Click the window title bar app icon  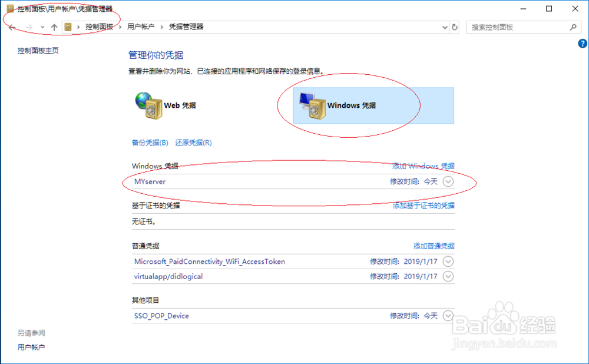(10, 9)
